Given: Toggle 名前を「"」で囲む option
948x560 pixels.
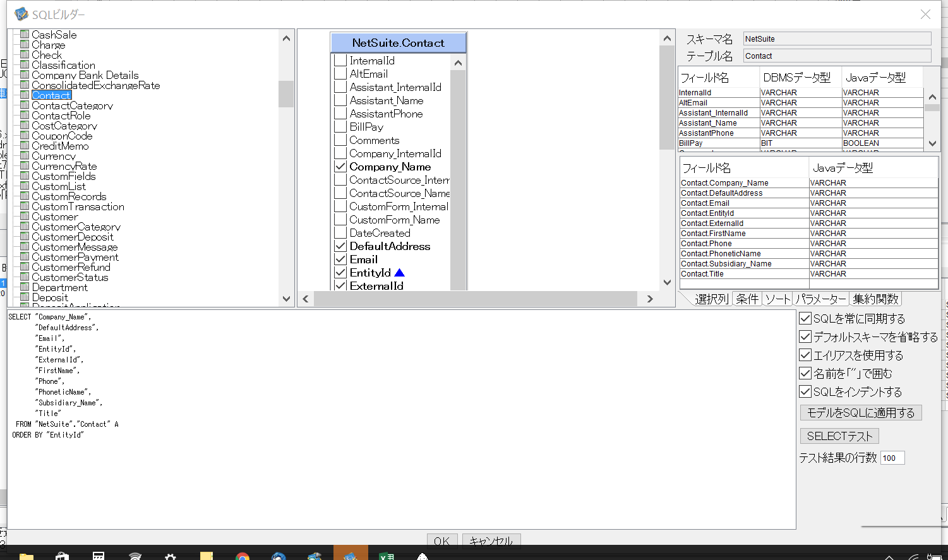Looking at the screenshot, I should tap(805, 373).
